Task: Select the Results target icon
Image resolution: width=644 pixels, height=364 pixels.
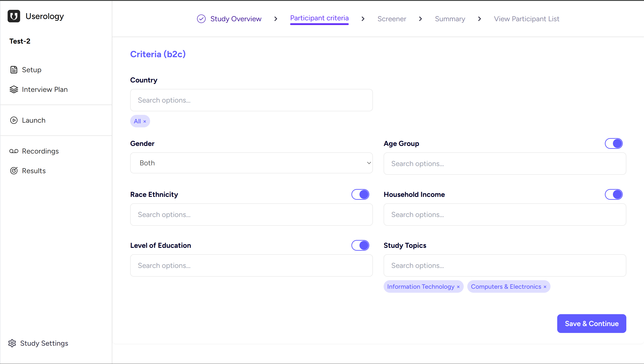Action: click(14, 170)
